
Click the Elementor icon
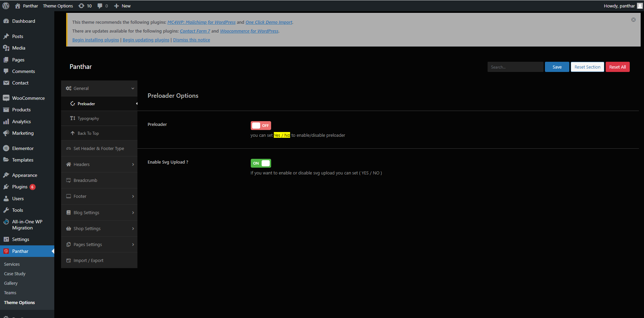click(6, 148)
